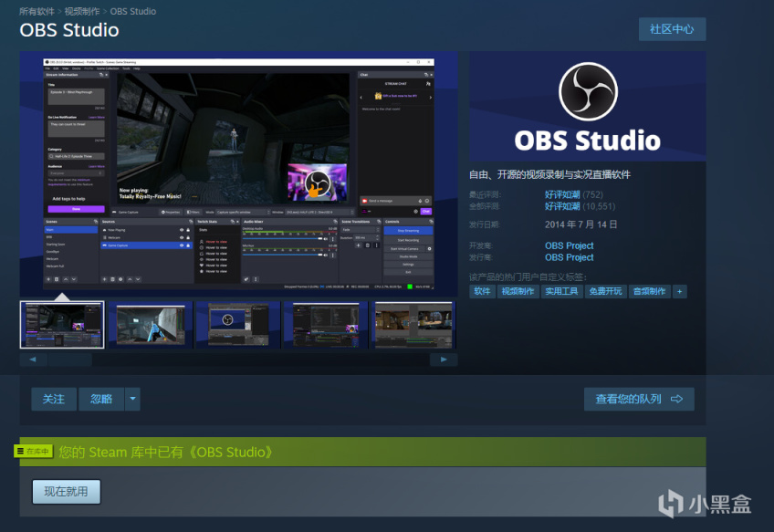774x532 pixels.
Task: Click the OBS Studio logo image
Action: [x=588, y=106]
